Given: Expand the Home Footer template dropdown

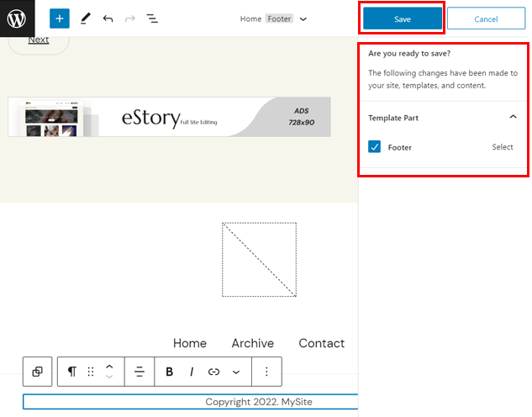Looking at the screenshot, I should click(303, 19).
